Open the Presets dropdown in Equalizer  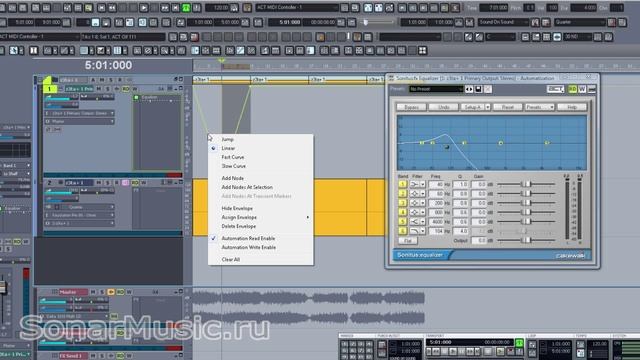[540, 107]
